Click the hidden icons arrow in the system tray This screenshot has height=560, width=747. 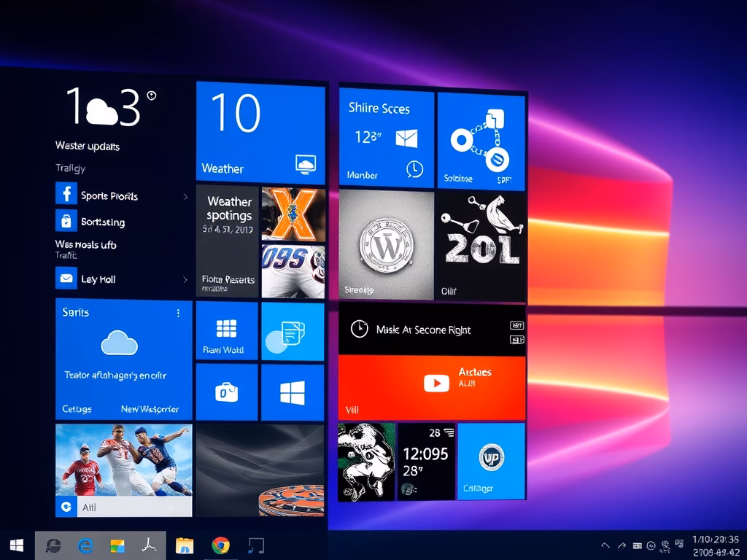tap(604, 545)
